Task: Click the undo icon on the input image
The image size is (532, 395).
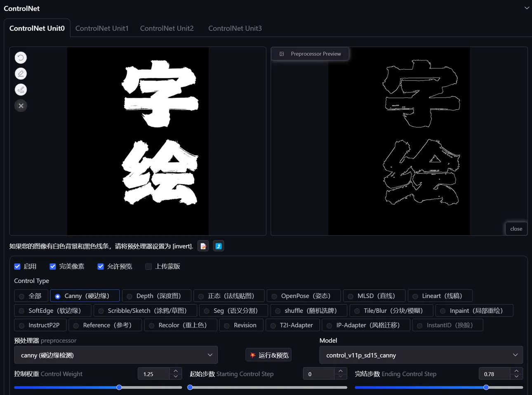Action: 21,58
